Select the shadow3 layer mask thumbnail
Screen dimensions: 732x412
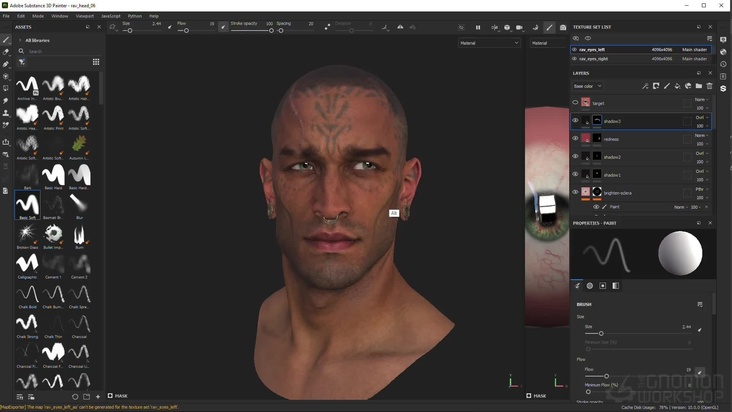(597, 121)
